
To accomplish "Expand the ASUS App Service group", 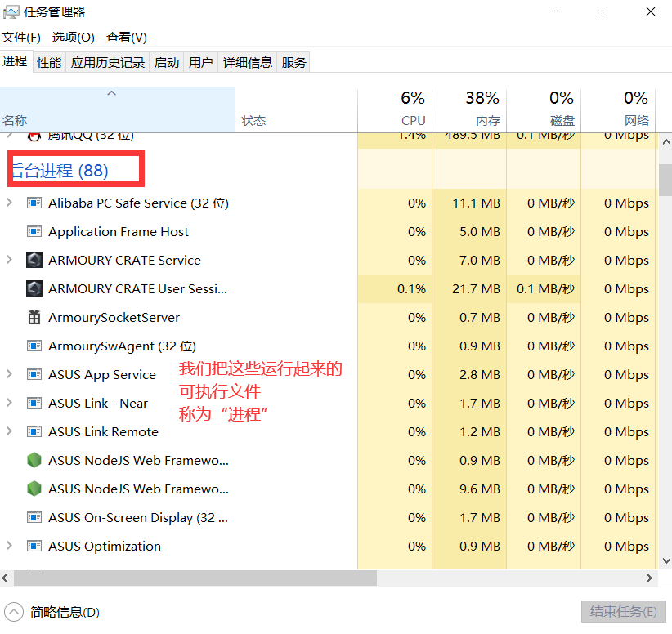I will (x=9, y=374).
